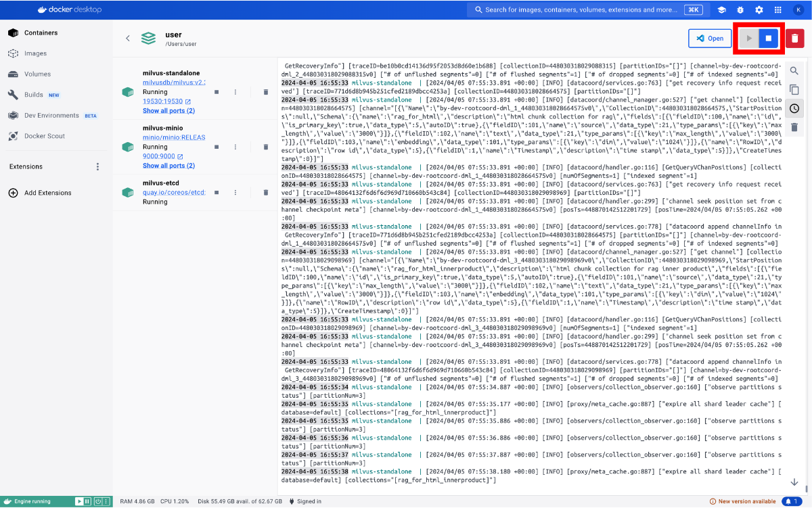The width and height of the screenshot is (812, 508).
Task: Stop the user compose stack
Action: pos(769,39)
